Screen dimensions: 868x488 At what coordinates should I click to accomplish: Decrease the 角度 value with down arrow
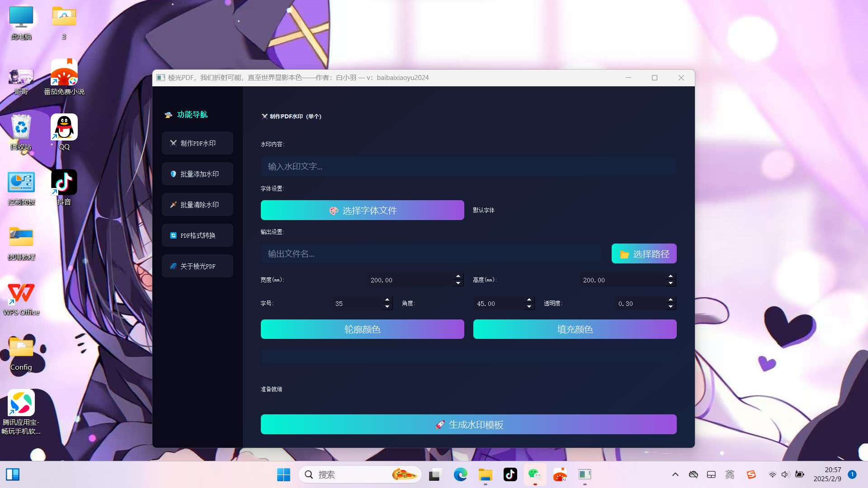(x=529, y=307)
